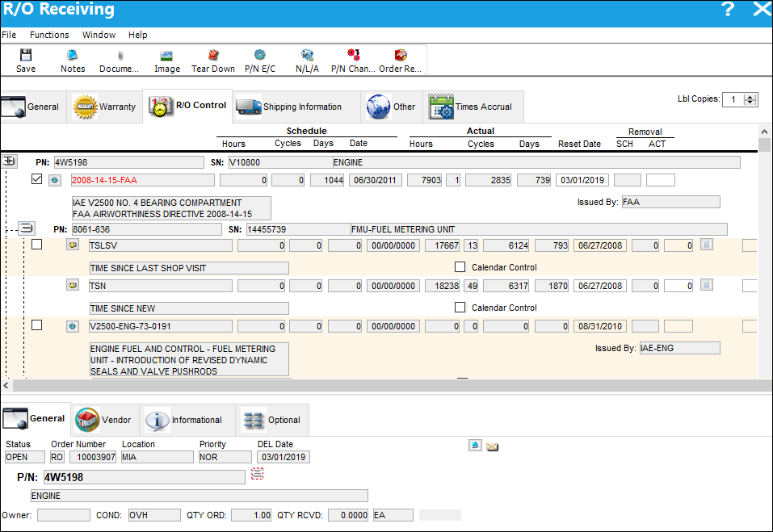Click the small button ending the TSLSV row

point(707,245)
